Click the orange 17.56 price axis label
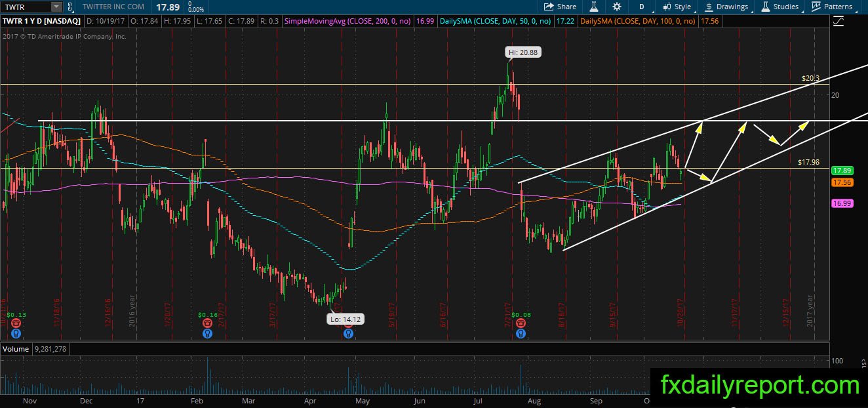This screenshot has width=868, height=408. pyautogui.click(x=842, y=182)
